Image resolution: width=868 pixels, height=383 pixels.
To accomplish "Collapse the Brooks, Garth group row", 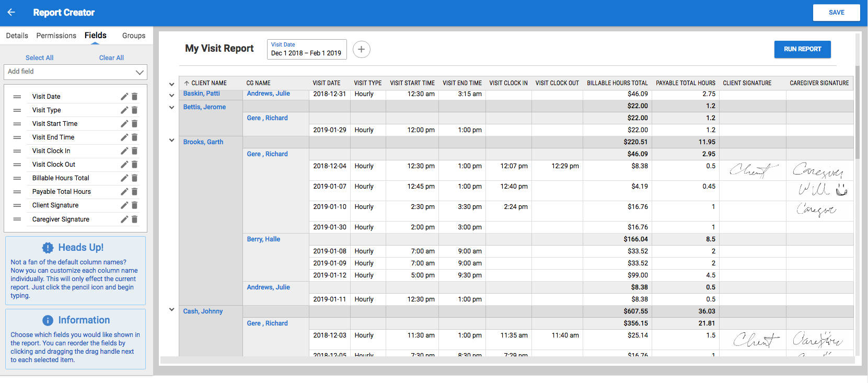I will 171,141.
